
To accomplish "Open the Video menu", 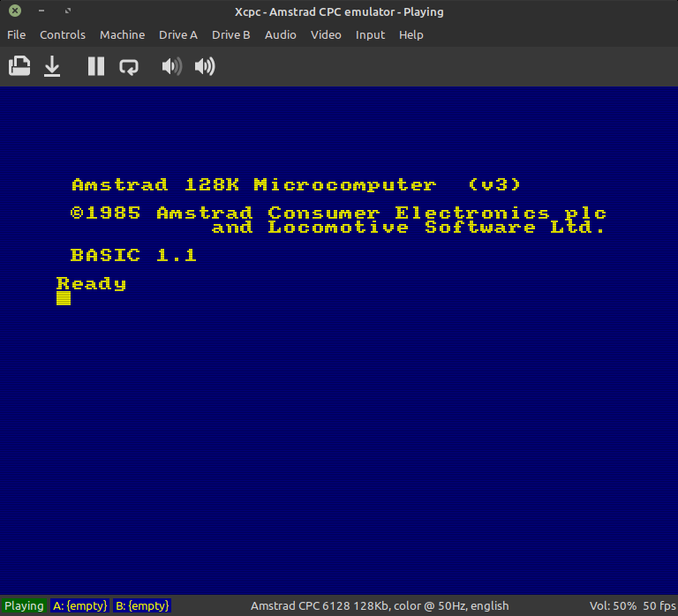I will click(x=326, y=35).
